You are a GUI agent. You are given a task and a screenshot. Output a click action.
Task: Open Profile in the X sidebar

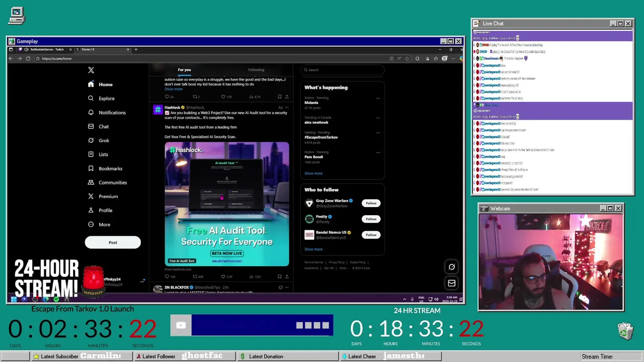click(100, 210)
